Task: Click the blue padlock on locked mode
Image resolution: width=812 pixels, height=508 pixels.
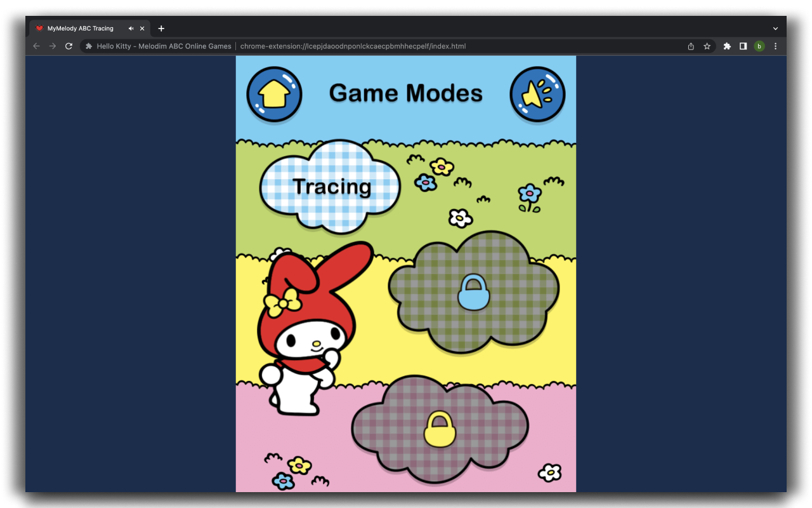Action: pyautogui.click(x=475, y=293)
